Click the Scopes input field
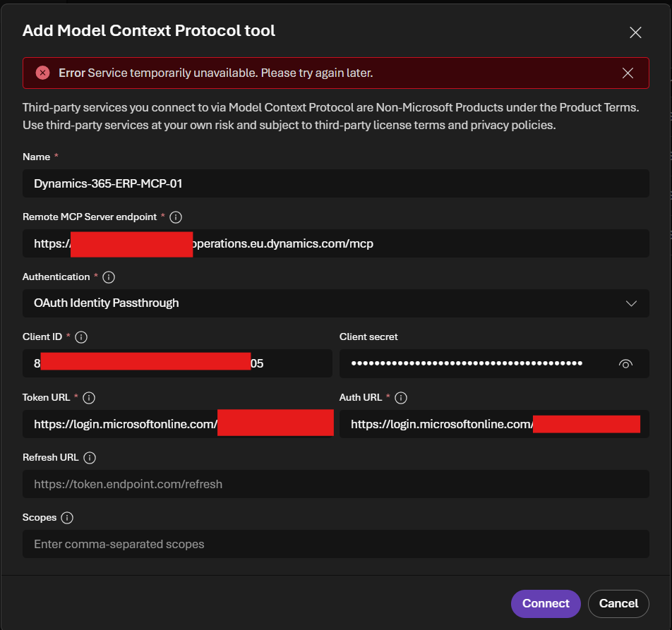Screen dimensions: 672x630 pyautogui.click(x=335, y=545)
